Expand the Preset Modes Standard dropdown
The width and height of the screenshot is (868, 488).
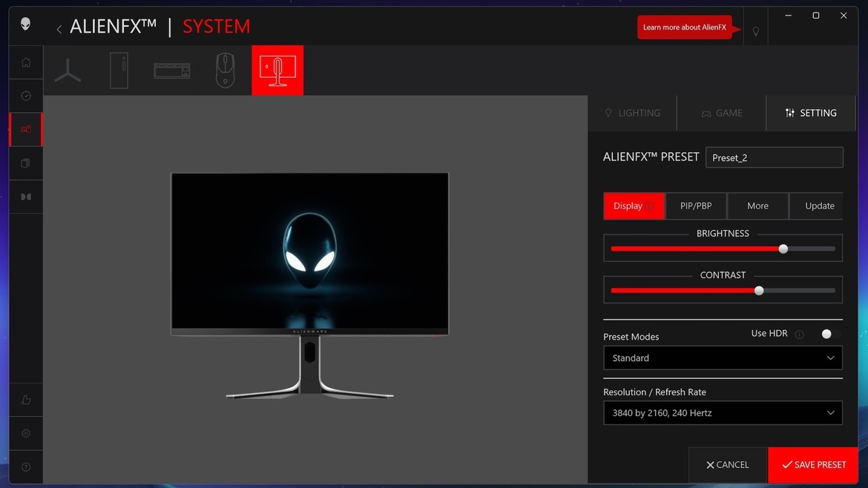tap(723, 358)
